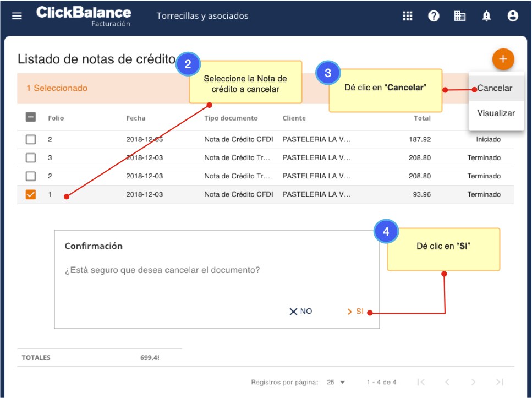532x398 pixels.
Task: Click NO in confirmation dialog
Action: (301, 312)
